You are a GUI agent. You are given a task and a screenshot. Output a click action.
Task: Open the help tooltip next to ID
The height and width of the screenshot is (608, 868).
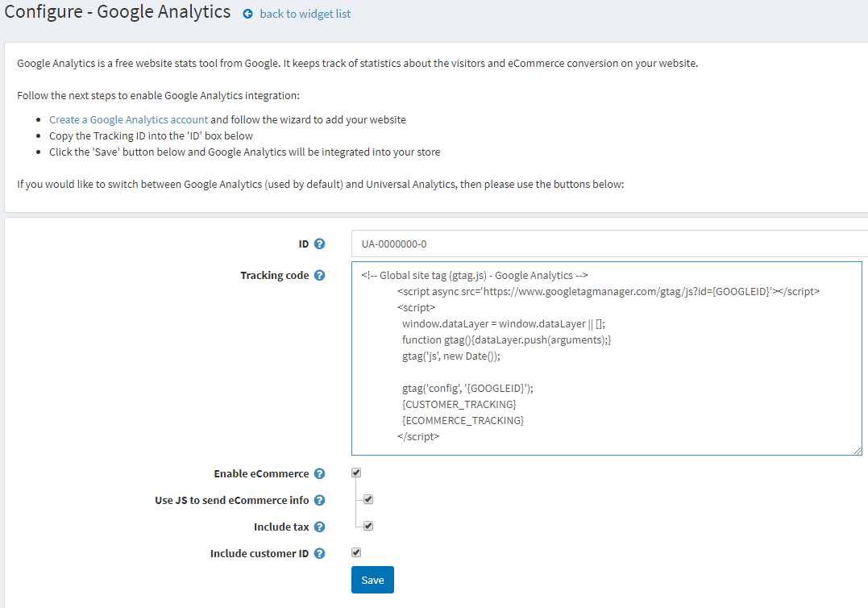[x=320, y=244]
